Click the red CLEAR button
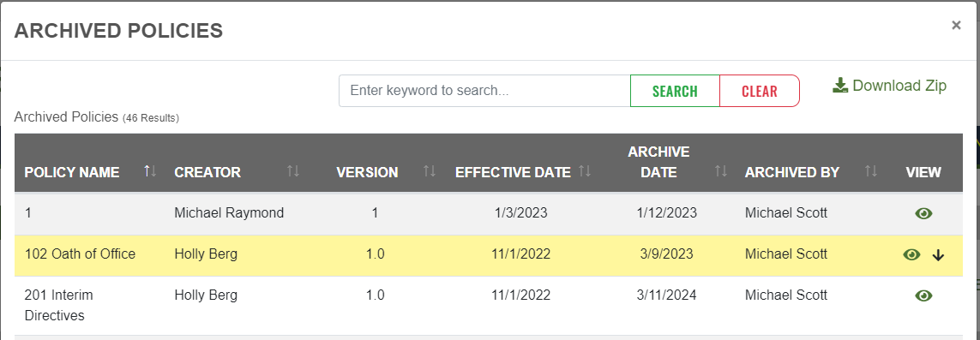Image resolution: width=980 pixels, height=340 pixels. click(x=760, y=91)
